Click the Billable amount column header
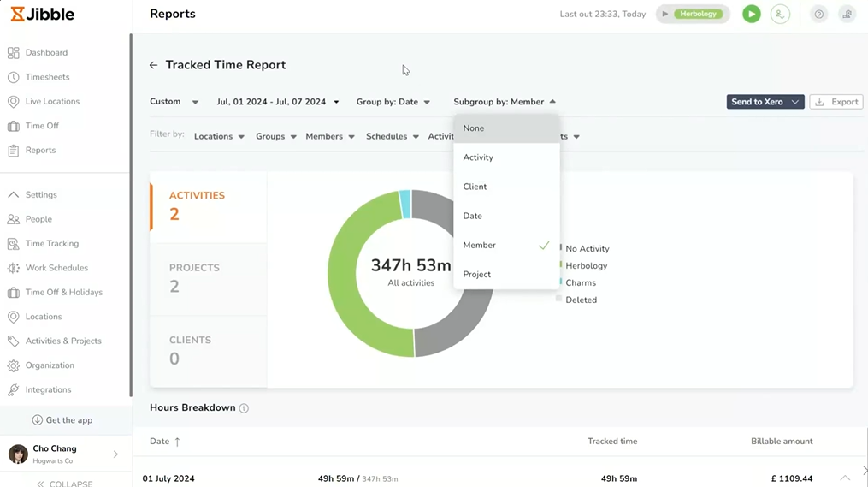Viewport: 868px width, 487px height. tap(782, 442)
